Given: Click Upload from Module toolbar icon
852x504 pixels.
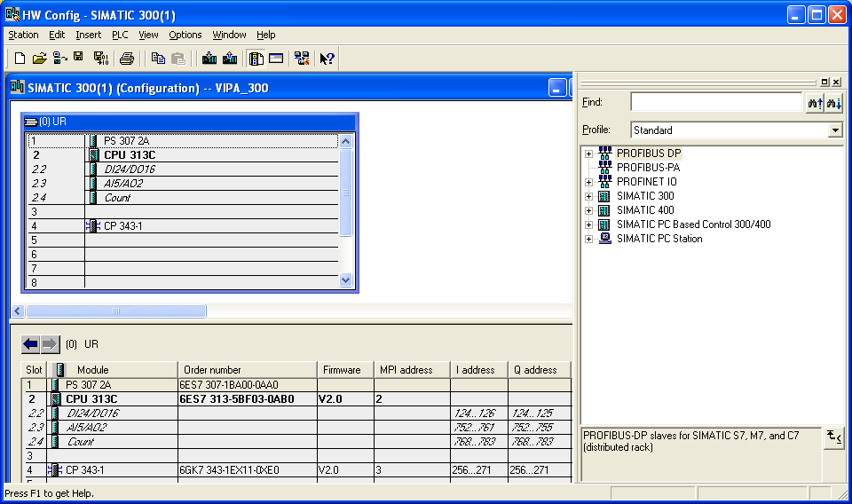Looking at the screenshot, I should tap(230, 59).
